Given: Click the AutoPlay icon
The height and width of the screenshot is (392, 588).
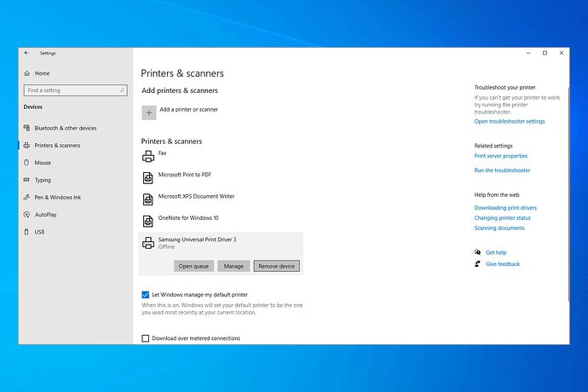Looking at the screenshot, I should tap(26, 215).
